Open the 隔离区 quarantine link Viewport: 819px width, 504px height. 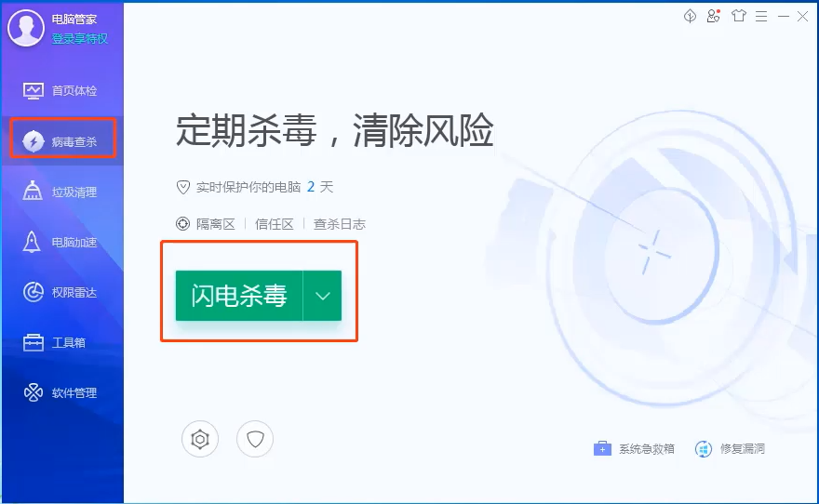(215, 224)
